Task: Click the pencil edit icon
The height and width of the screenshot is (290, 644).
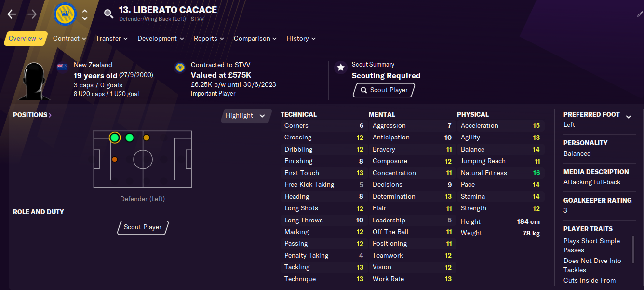Action: pyautogui.click(x=640, y=14)
